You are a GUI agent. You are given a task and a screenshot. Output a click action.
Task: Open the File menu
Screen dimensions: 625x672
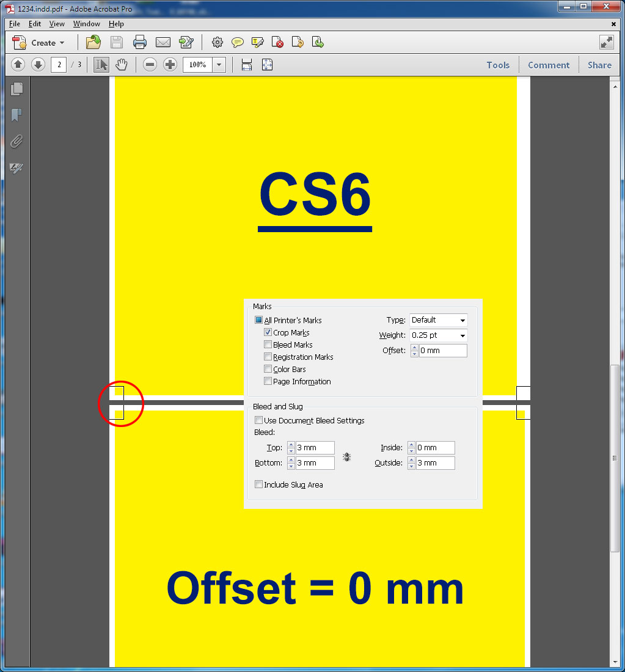tap(15, 24)
